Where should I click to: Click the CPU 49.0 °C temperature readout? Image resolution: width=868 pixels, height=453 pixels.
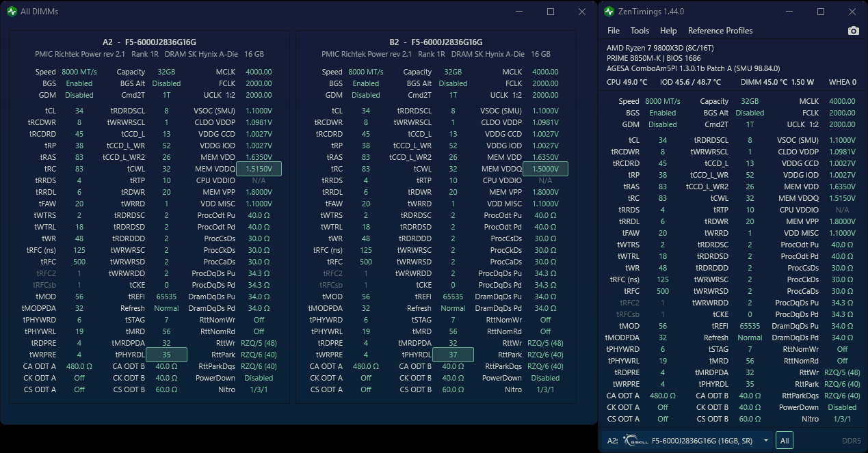coord(627,82)
